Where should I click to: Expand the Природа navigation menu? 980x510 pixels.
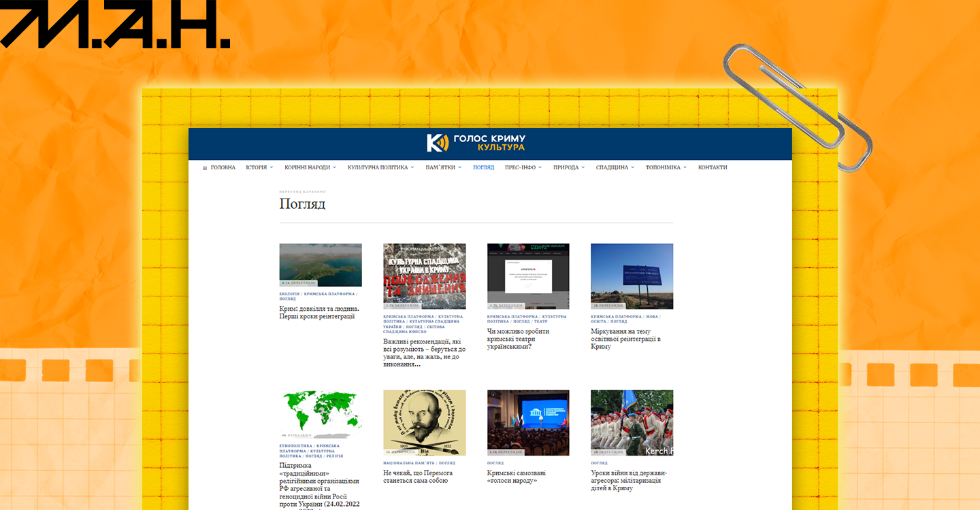(x=568, y=167)
